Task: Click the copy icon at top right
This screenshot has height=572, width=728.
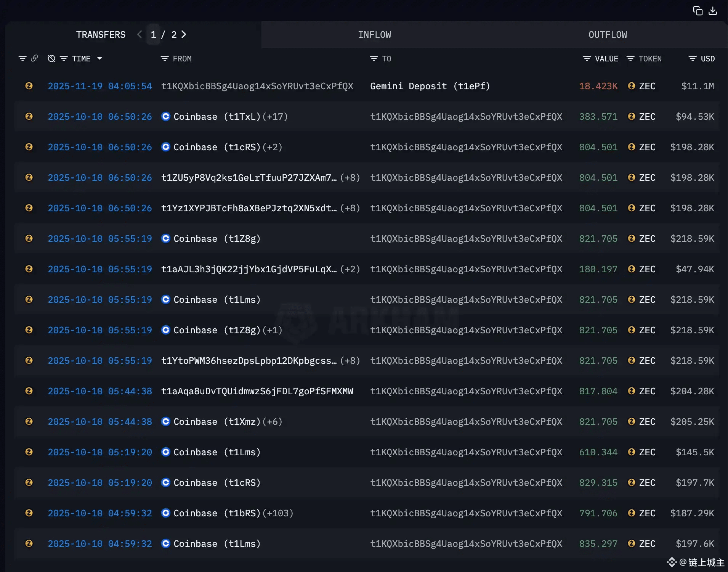Action: [x=698, y=11]
